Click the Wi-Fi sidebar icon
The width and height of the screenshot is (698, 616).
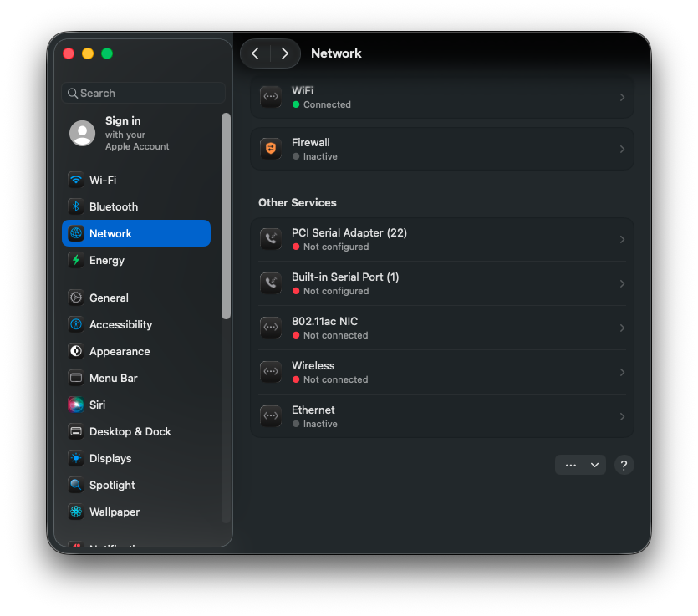76,180
